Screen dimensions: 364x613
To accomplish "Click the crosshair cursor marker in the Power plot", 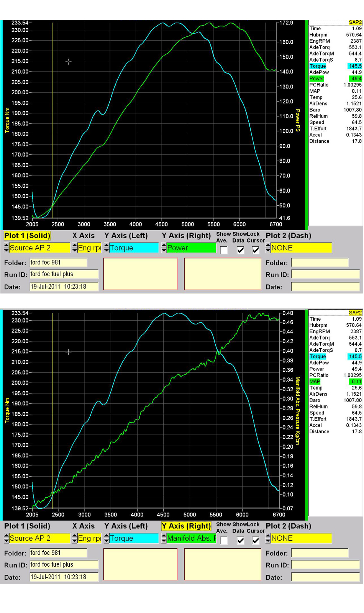I will pos(69,61).
